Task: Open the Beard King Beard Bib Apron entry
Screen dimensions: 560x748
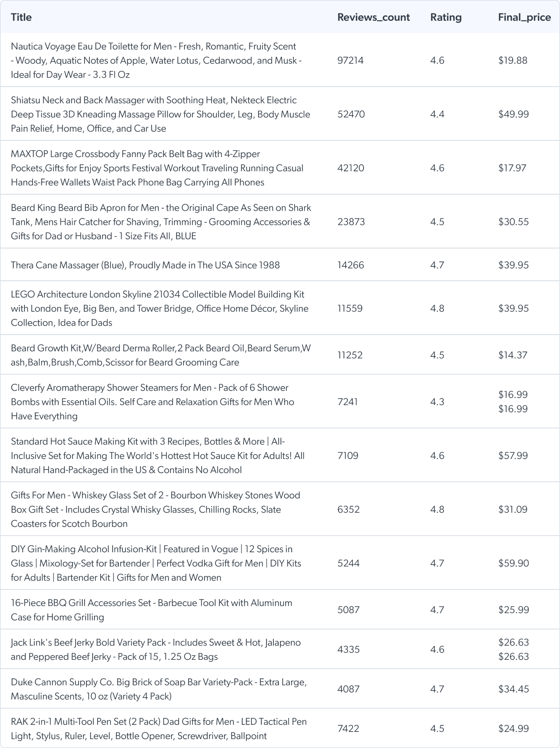Action: pos(160,222)
